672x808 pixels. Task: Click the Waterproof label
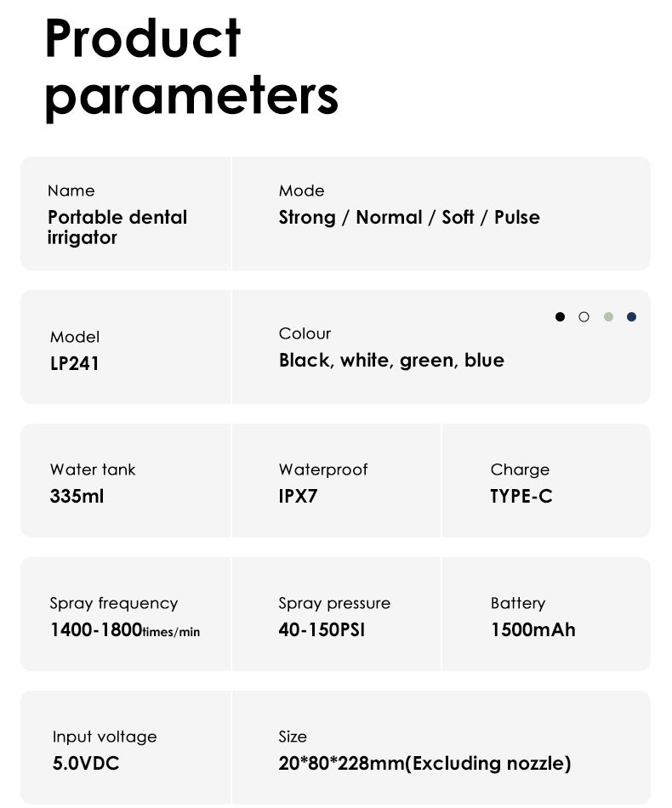tap(323, 469)
